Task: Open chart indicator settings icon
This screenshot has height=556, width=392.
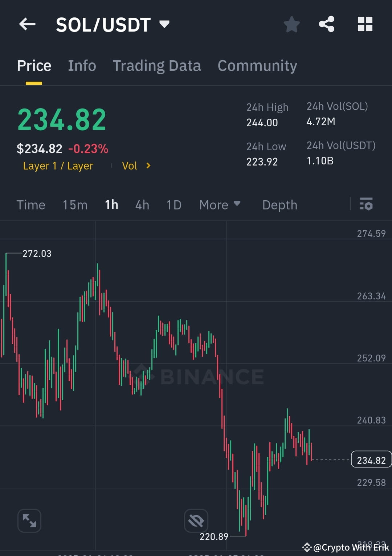Action: click(366, 205)
